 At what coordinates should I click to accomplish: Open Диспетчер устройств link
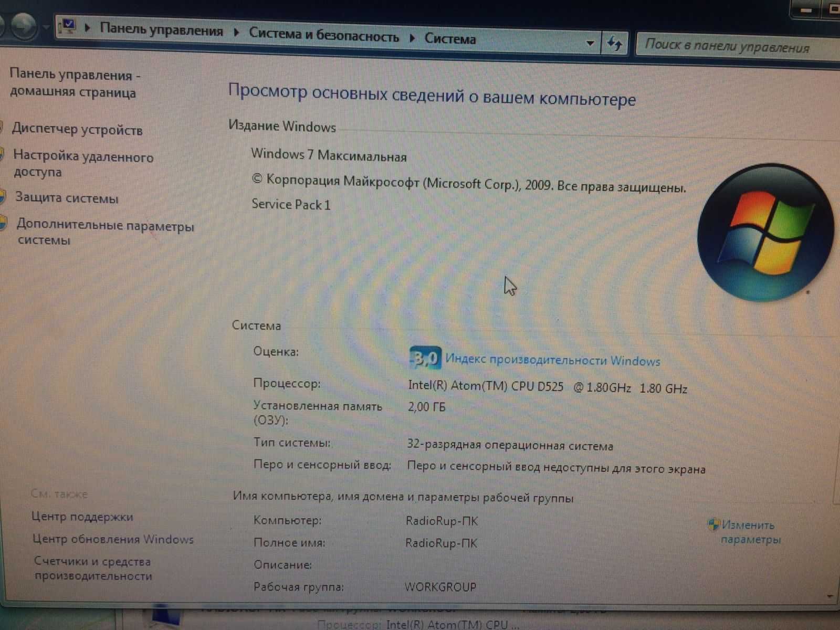click(77, 130)
